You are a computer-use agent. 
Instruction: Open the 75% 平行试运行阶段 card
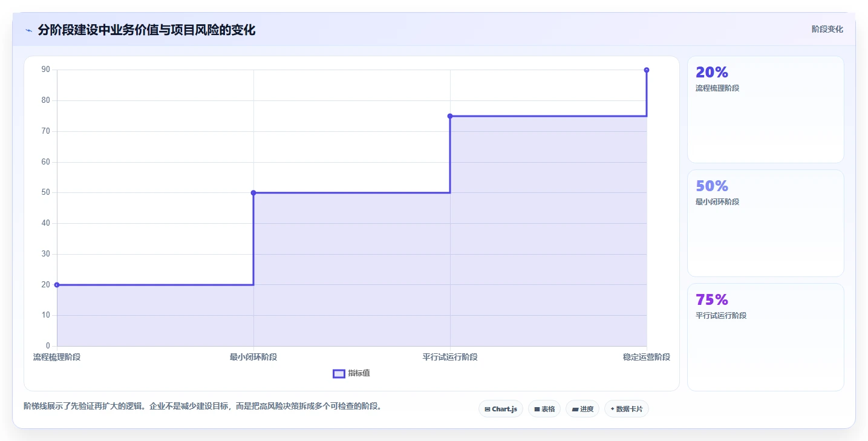coord(765,337)
